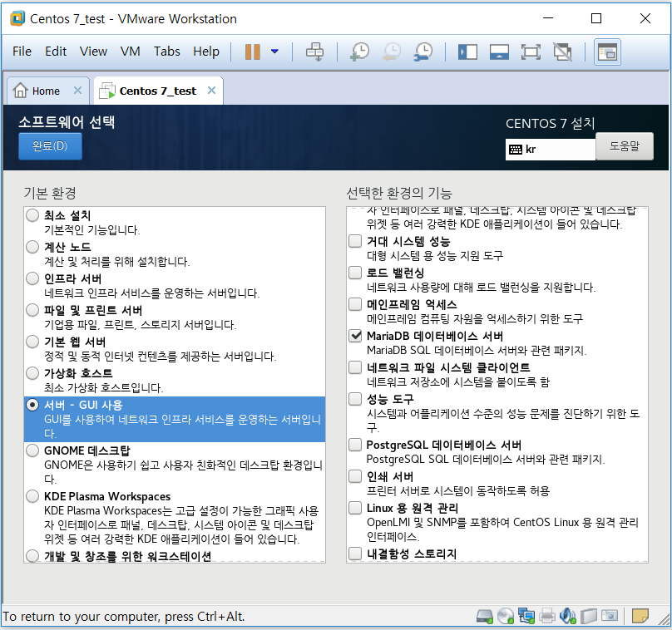Click the '소프트웨어 선택' page title

[67, 122]
